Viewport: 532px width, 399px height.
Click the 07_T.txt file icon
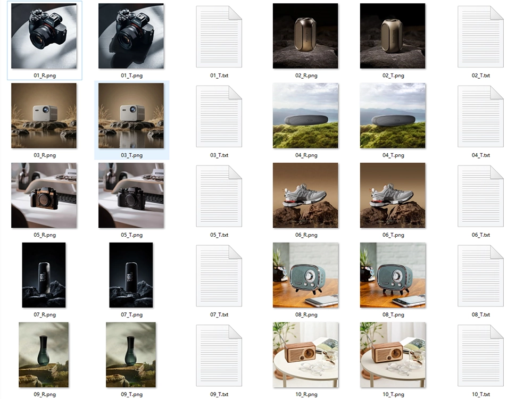coord(219,276)
